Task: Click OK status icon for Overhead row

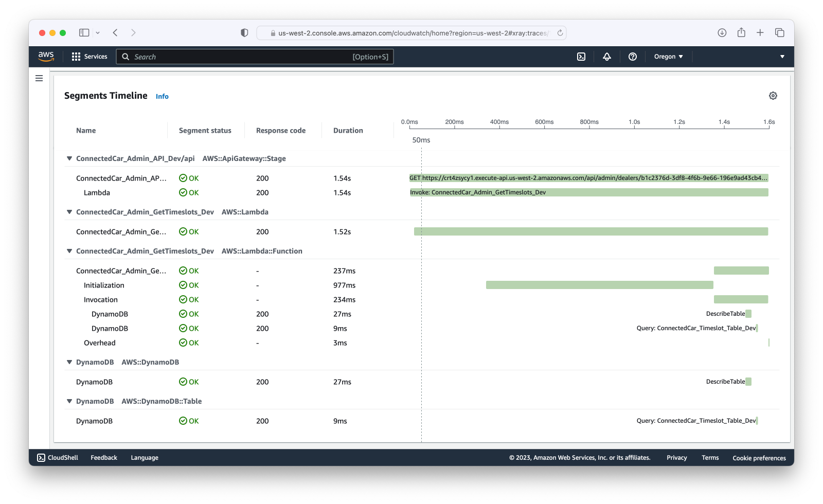Action: tap(183, 343)
